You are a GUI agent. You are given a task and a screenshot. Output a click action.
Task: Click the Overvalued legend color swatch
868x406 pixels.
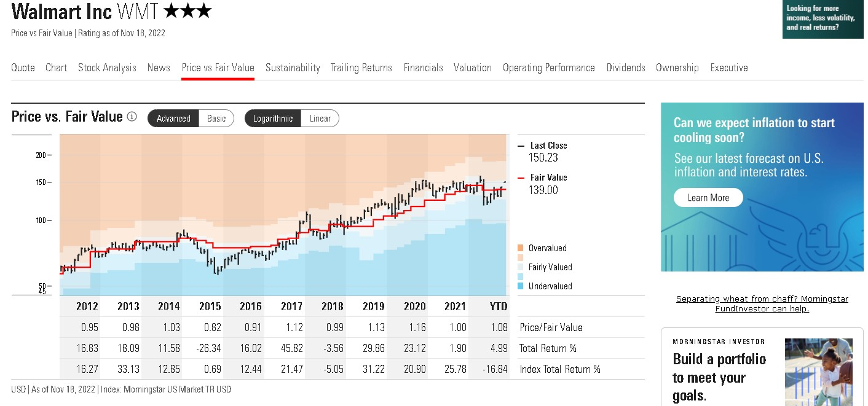pyautogui.click(x=521, y=248)
